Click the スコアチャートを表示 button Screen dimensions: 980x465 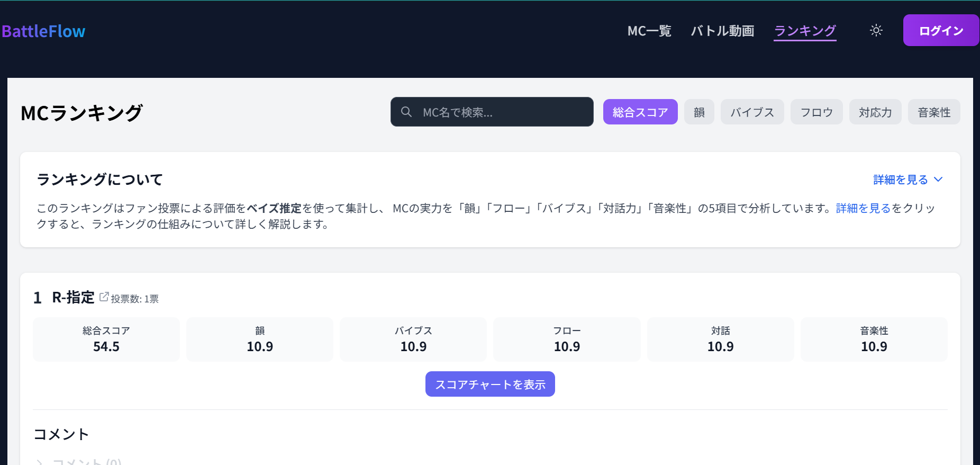[x=490, y=384]
